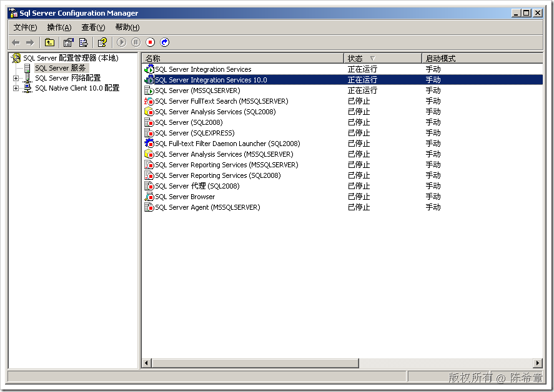
Task: Click the title bar application icon
Action: coord(14,13)
